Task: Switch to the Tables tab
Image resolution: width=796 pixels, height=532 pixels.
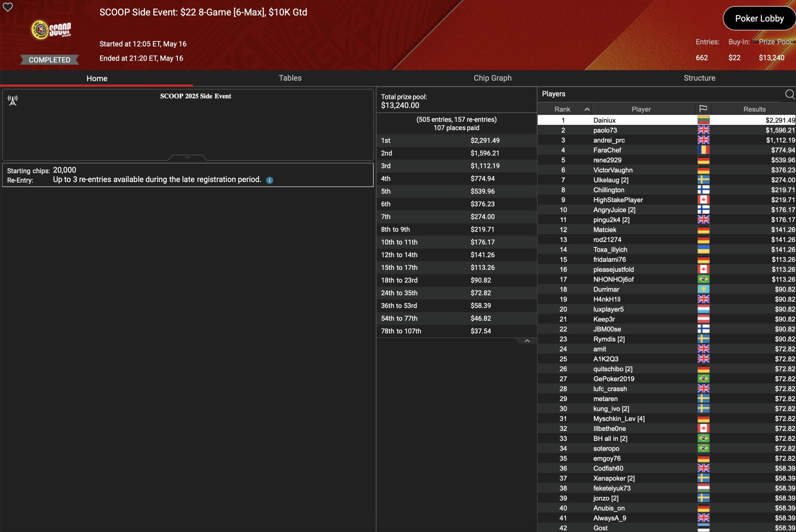Action: tap(290, 78)
